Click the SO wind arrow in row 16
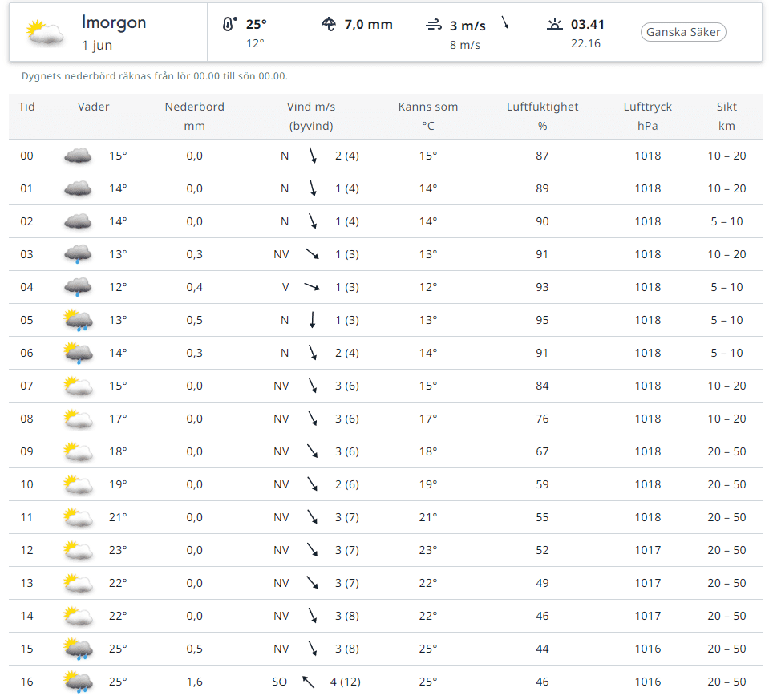The image size is (769, 700). pos(309,682)
